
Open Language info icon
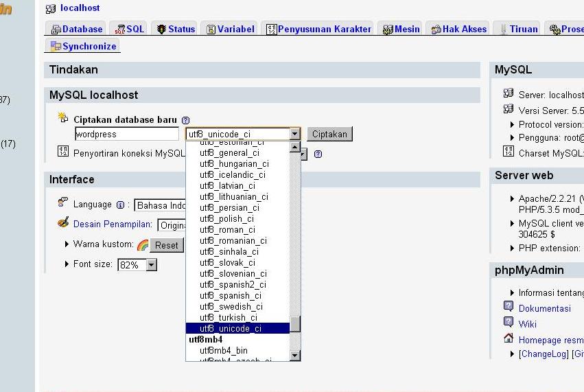click(120, 205)
